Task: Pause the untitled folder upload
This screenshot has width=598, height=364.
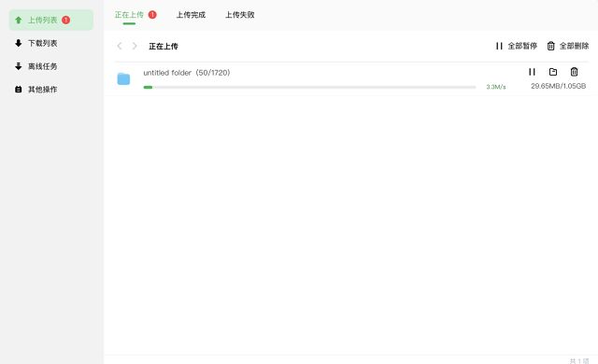Action: pyautogui.click(x=532, y=72)
